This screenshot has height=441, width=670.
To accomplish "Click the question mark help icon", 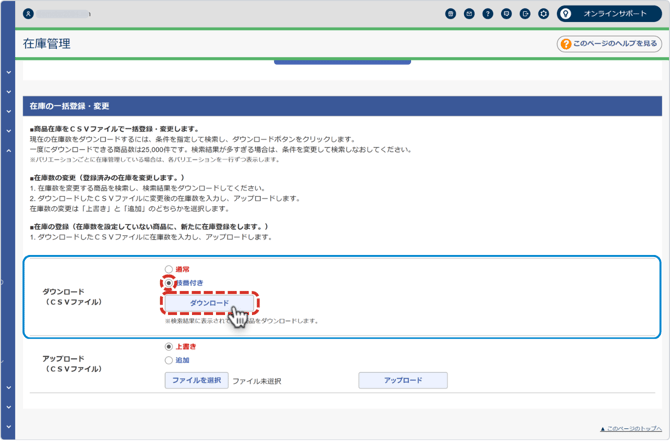I will [x=488, y=14].
